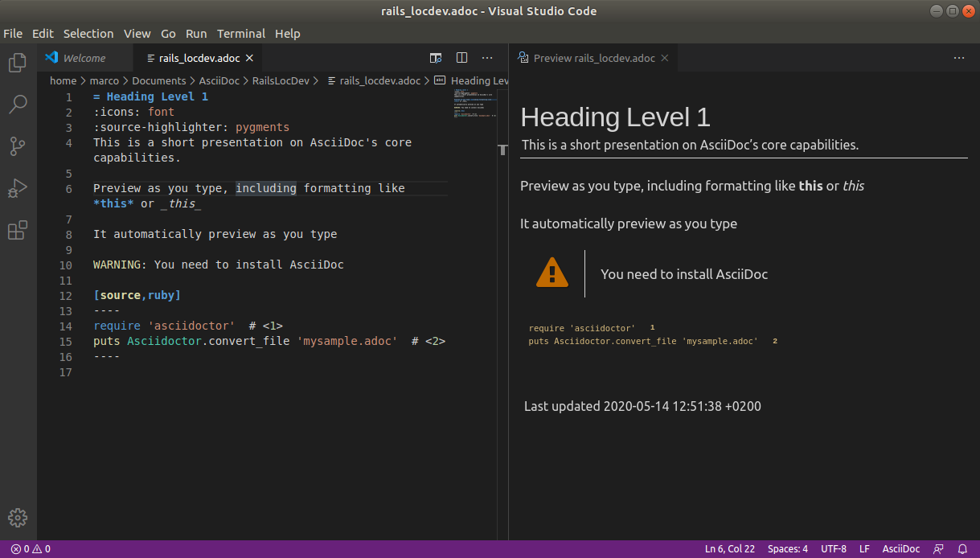Expand the Heading Level 1 breadcrumb
This screenshot has height=558, width=980.
tap(478, 80)
